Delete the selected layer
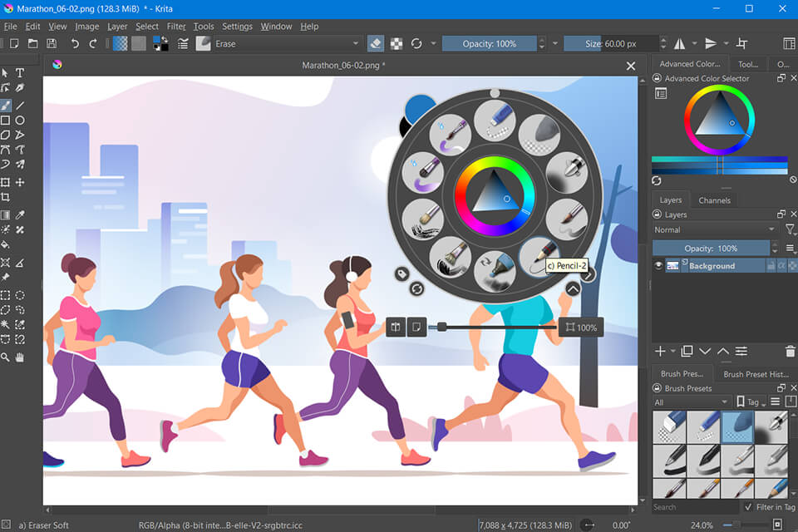 pyautogui.click(x=790, y=352)
